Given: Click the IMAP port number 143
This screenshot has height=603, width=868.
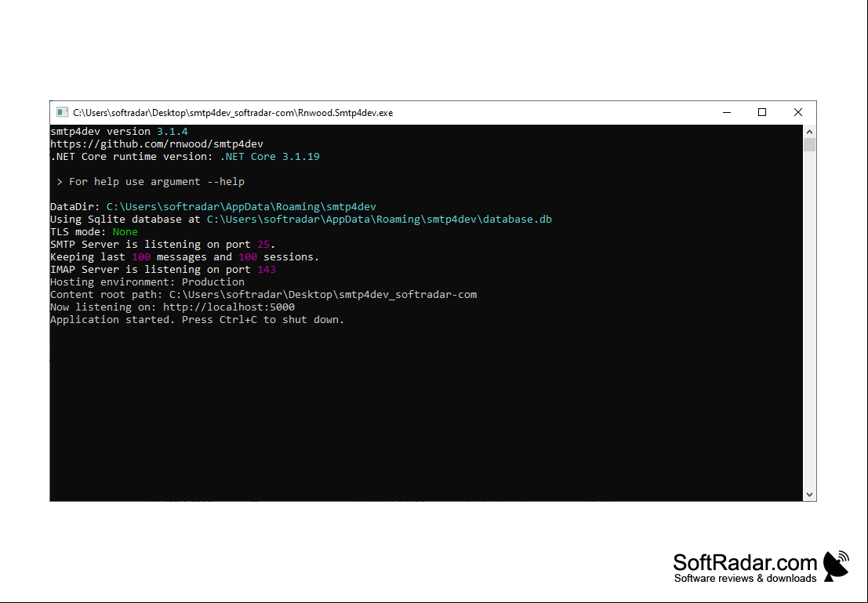Looking at the screenshot, I should (x=267, y=270).
